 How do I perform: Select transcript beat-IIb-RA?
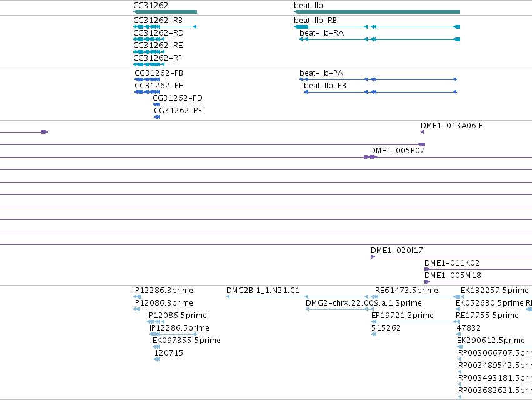(x=322, y=33)
